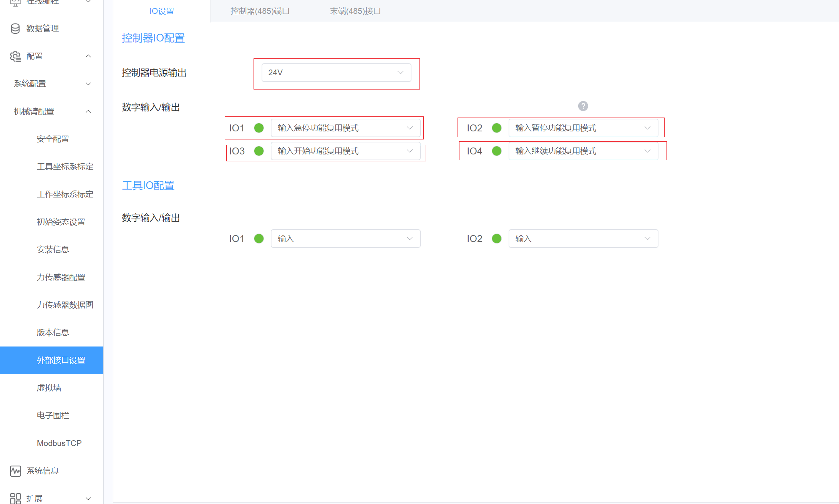Click the 工具IO配置 heading

coord(148,186)
